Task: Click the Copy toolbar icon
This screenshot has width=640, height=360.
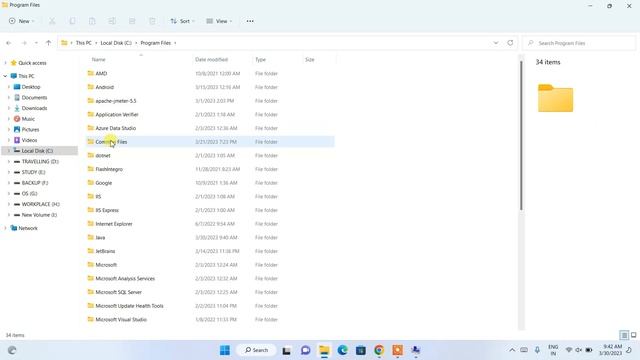Action: tap(72, 21)
